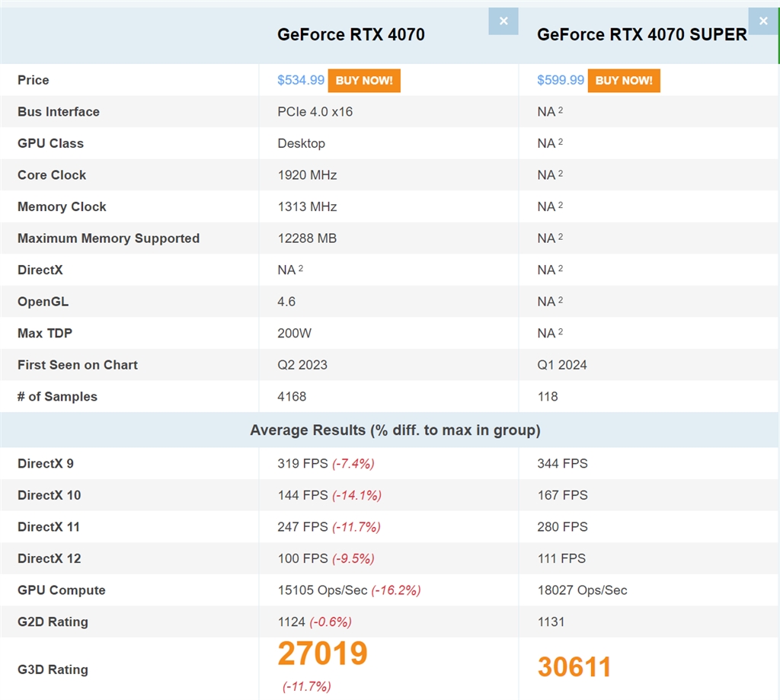
Task: Click the NA footnote in RTX 4070 DirectX row
Action: point(290,270)
